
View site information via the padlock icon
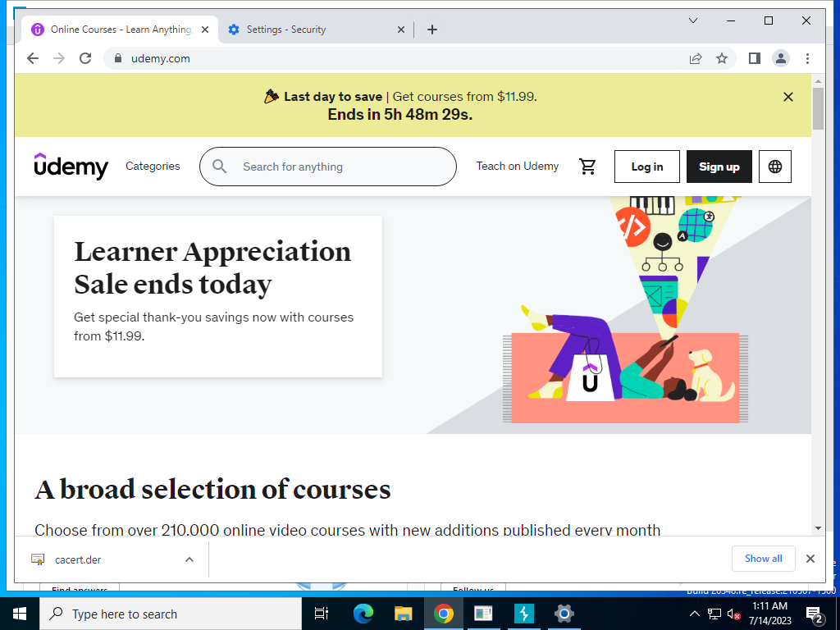point(118,58)
